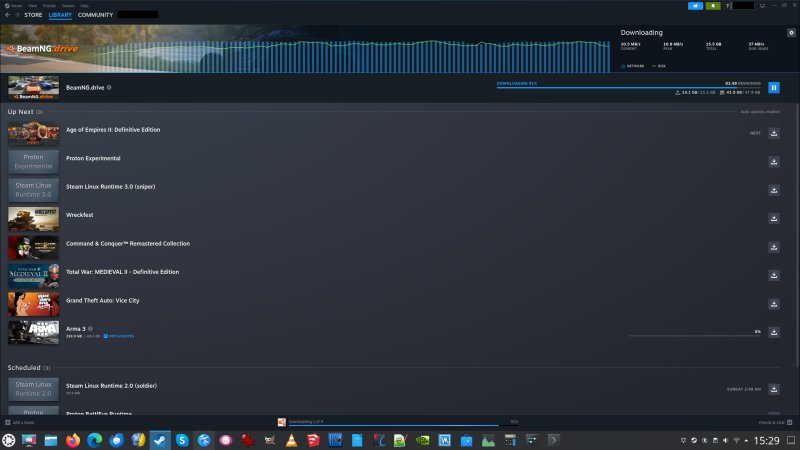Pause the BeamNG.drive download

[x=774, y=88]
